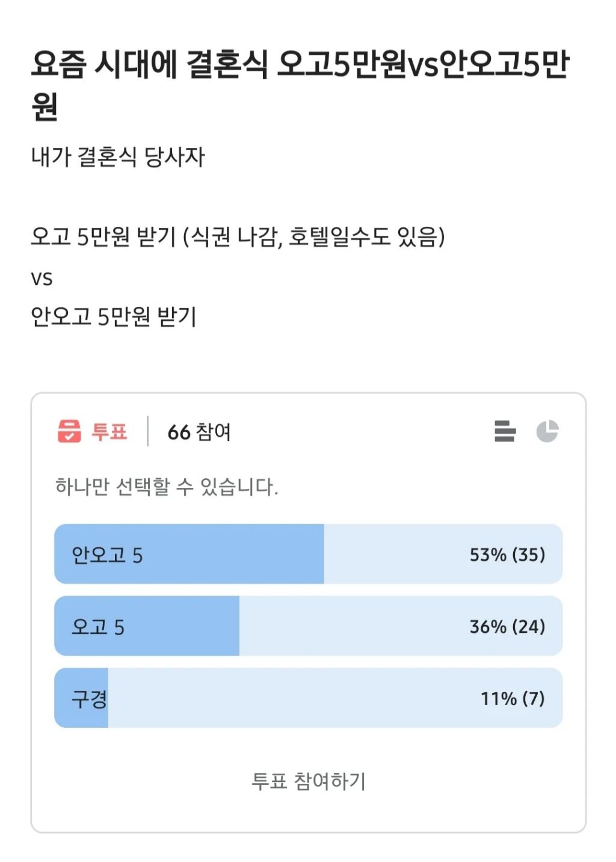This screenshot has height=862, width=616.
Task: Click the "53% (35)" result figure
Action: (507, 555)
